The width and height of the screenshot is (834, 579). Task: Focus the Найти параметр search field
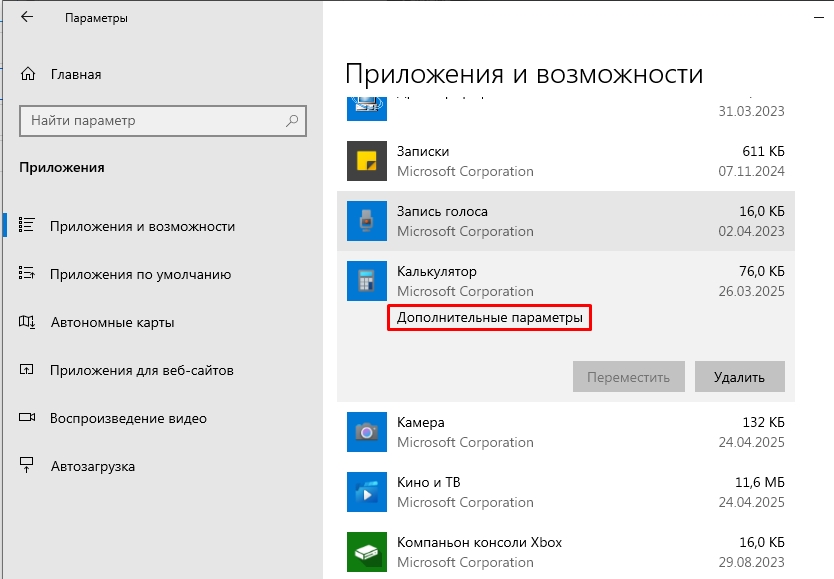pos(163,121)
